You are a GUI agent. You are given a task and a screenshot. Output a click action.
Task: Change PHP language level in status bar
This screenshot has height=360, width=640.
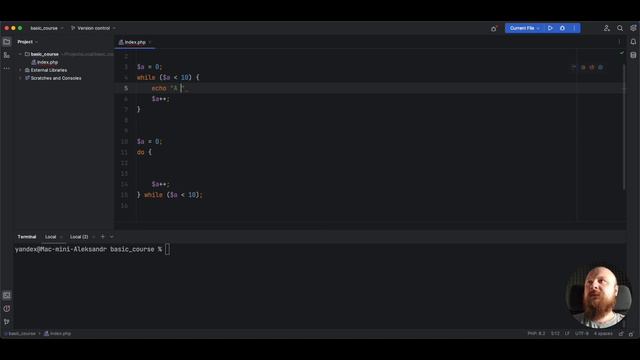(x=536, y=333)
